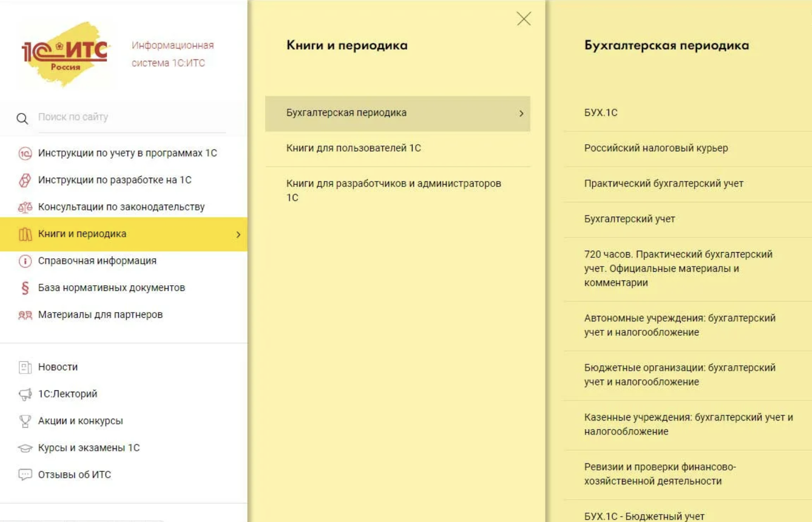Open Ревизии и проверки финансово-хозяйственной деятельности

[x=660, y=474]
